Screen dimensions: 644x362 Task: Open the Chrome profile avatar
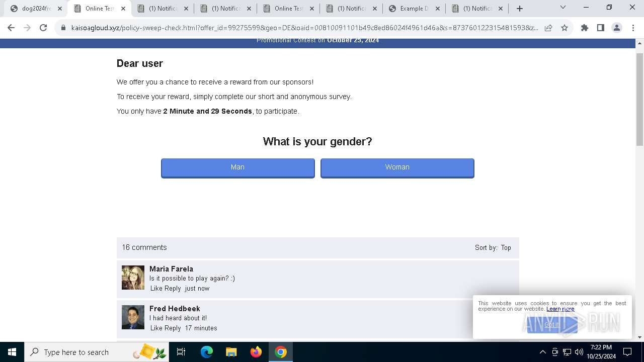pos(617,28)
